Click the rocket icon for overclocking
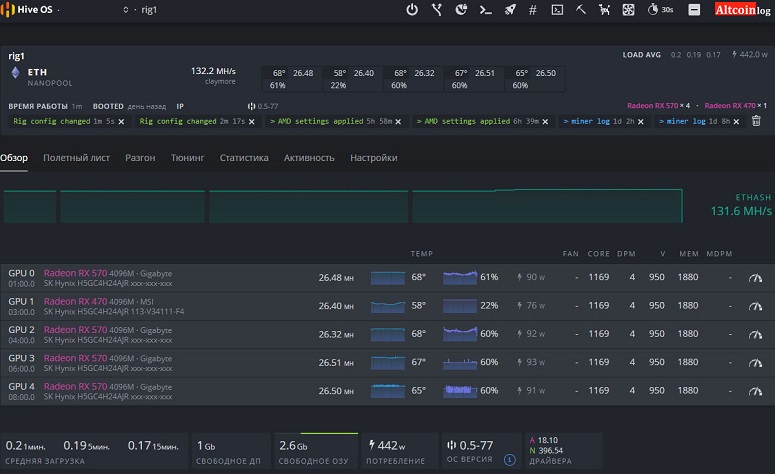Screen dimensions: 775x474 point(509,10)
